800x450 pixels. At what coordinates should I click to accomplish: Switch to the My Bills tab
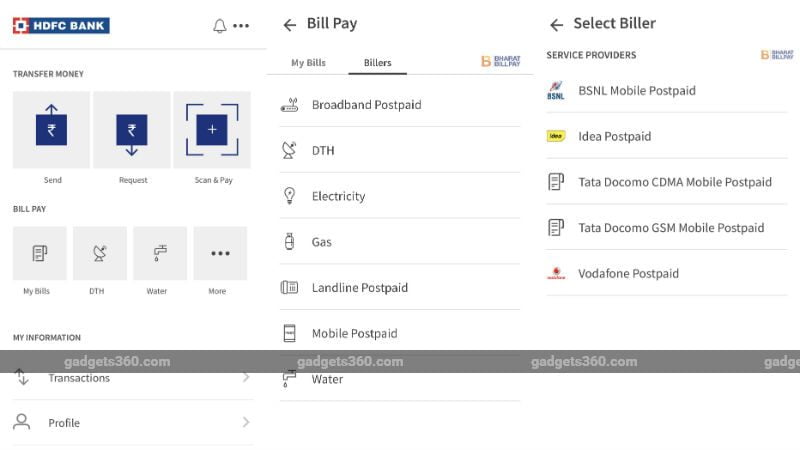point(308,63)
